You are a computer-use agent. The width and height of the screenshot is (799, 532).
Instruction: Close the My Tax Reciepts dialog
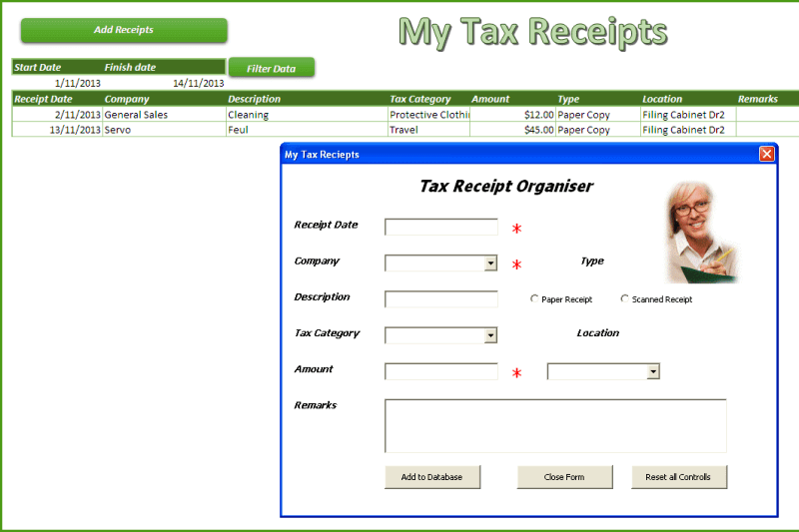pos(767,154)
